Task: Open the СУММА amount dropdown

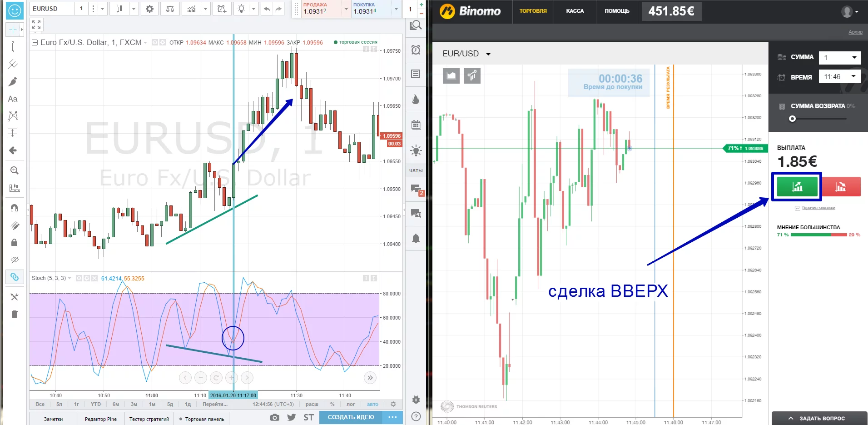Action: pos(840,57)
